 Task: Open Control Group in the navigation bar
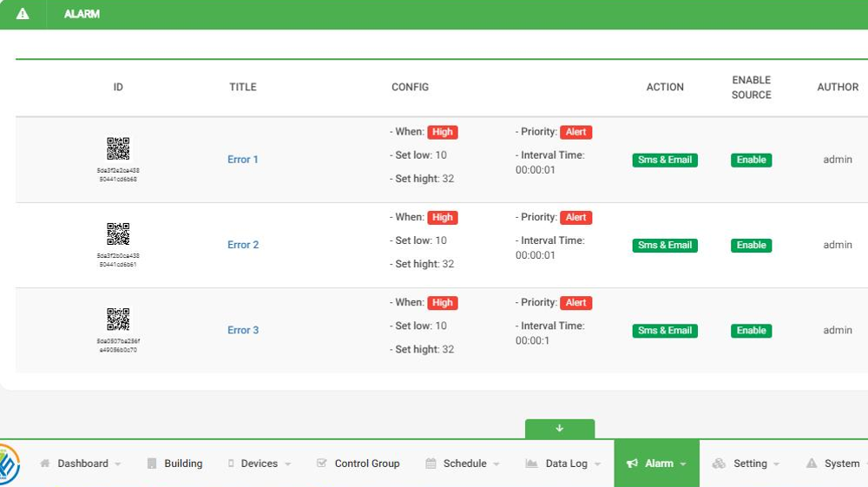pyautogui.click(x=358, y=464)
